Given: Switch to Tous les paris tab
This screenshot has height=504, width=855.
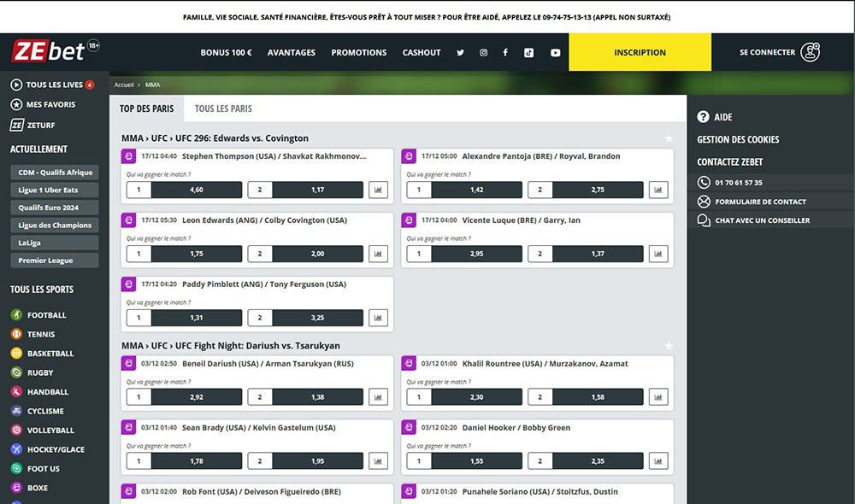Looking at the screenshot, I should point(223,108).
